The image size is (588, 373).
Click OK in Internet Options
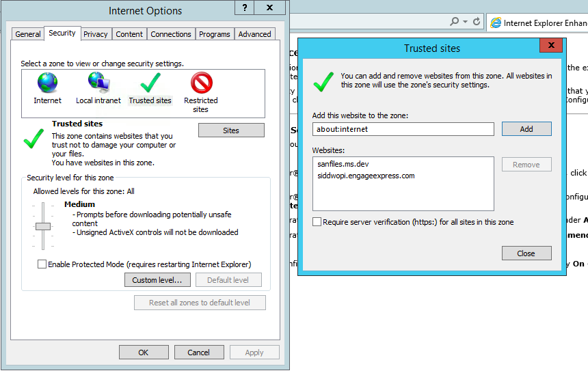click(144, 353)
